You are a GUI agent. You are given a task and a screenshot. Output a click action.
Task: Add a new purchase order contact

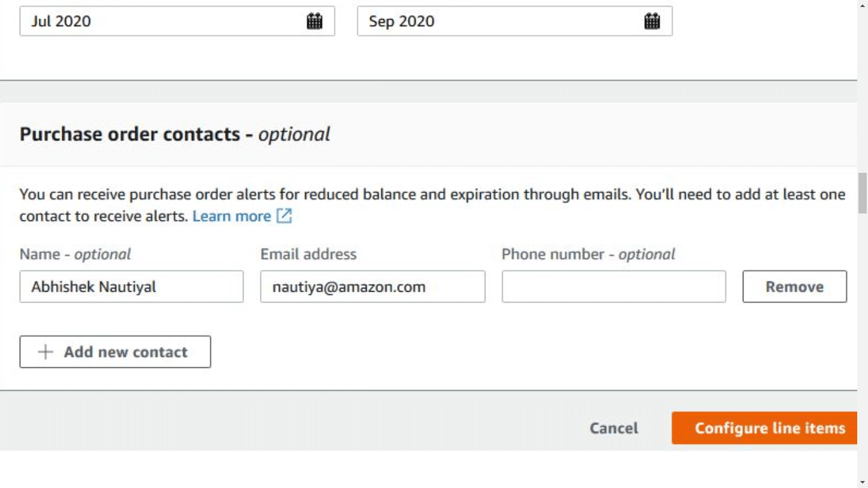(115, 351)
